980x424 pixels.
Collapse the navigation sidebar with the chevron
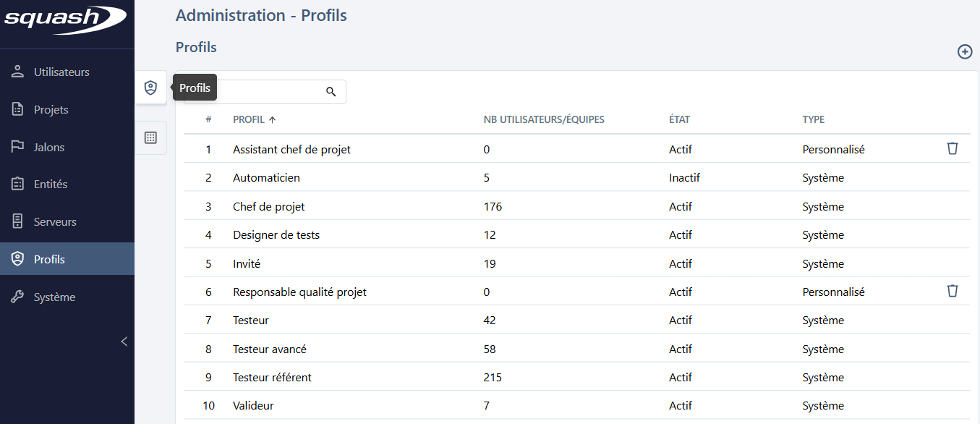(x=124, y=341)
